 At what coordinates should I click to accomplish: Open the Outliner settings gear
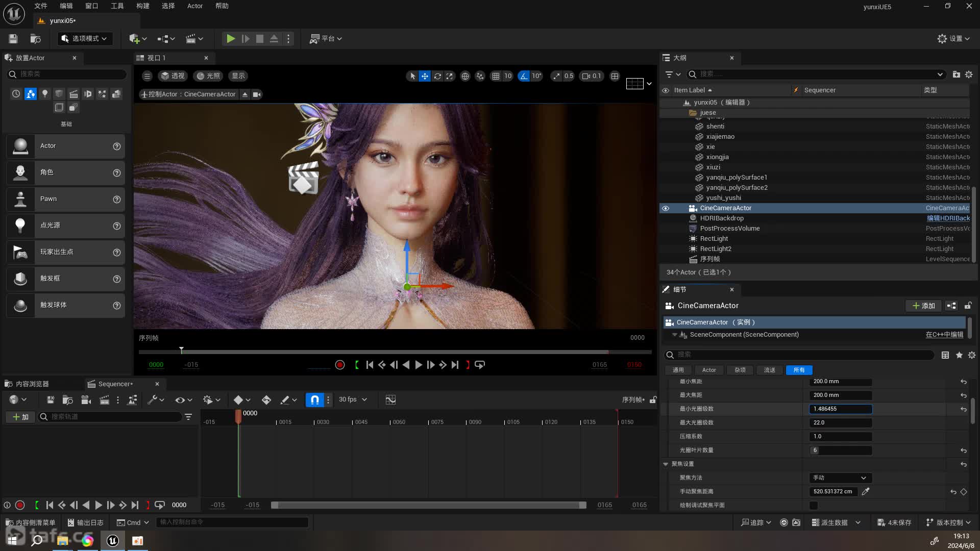pos(969,74)
